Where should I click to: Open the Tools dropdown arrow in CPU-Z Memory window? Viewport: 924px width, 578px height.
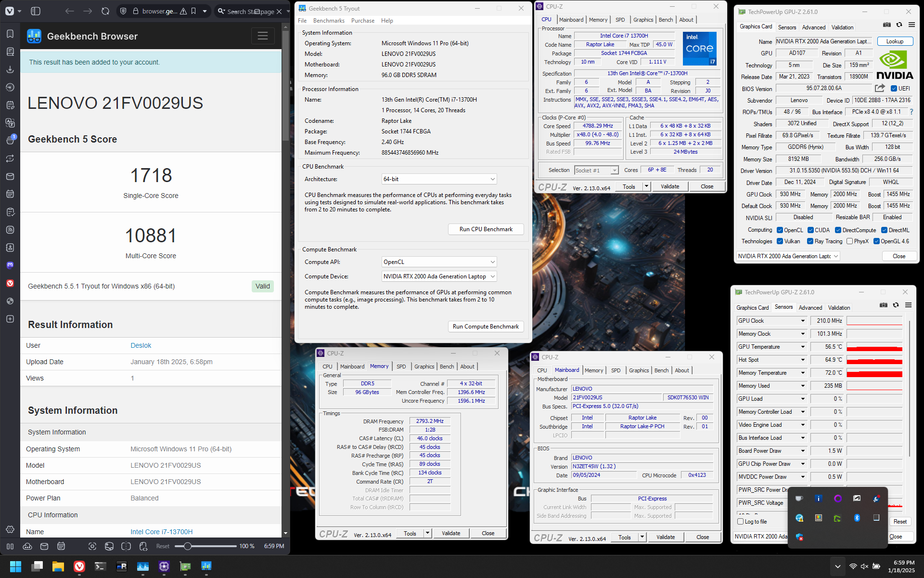click(427, 533)
